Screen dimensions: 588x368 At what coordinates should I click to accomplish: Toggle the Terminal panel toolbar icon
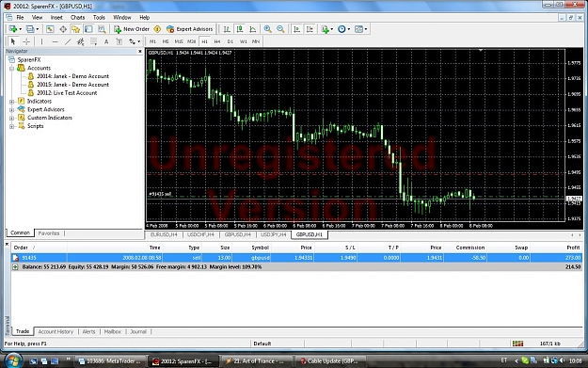coord(88,29)
